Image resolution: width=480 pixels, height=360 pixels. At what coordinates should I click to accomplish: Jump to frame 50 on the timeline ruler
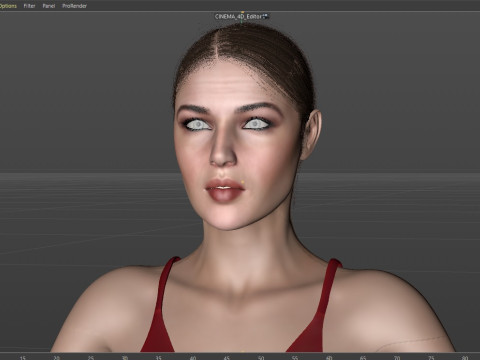pyautogui.click(x=261, y=358)
